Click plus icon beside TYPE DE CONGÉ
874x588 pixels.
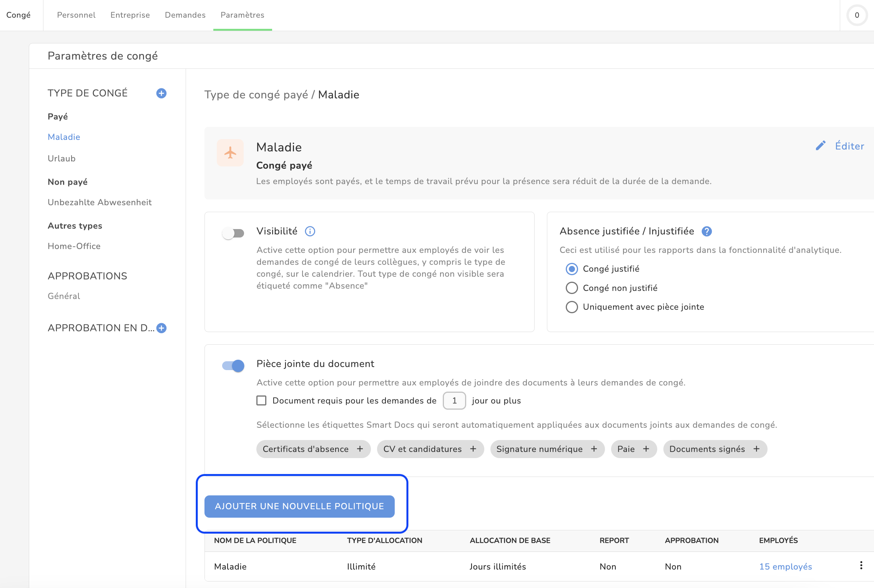pos(161,93)
